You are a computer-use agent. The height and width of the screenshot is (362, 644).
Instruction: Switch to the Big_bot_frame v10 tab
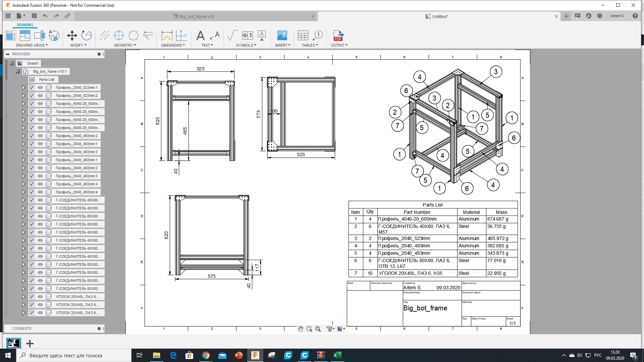tap(196, 16)
